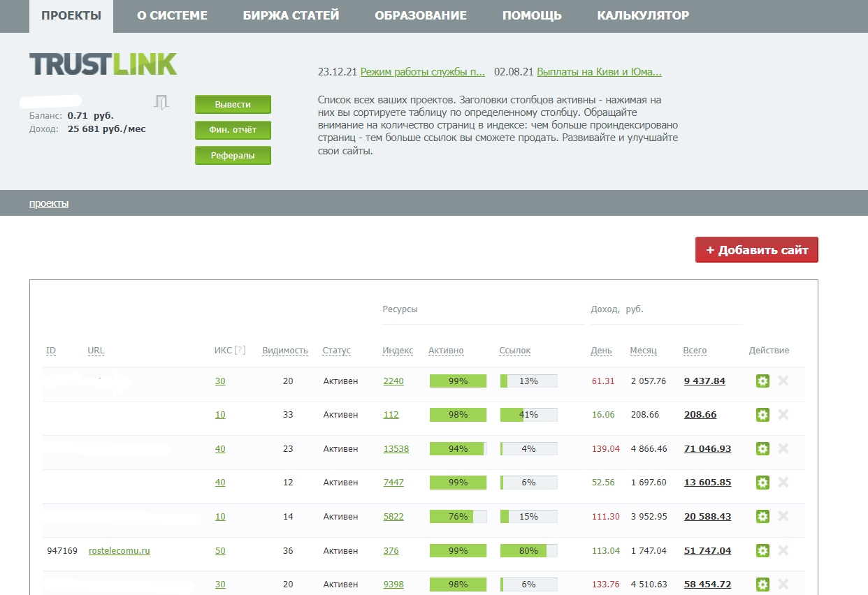
Task: Click the ИКС value 50 link
Action: [x=220, y=550]
